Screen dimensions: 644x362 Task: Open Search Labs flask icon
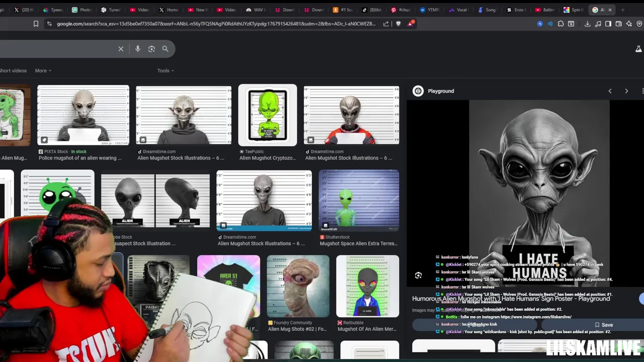click(638, 49)
